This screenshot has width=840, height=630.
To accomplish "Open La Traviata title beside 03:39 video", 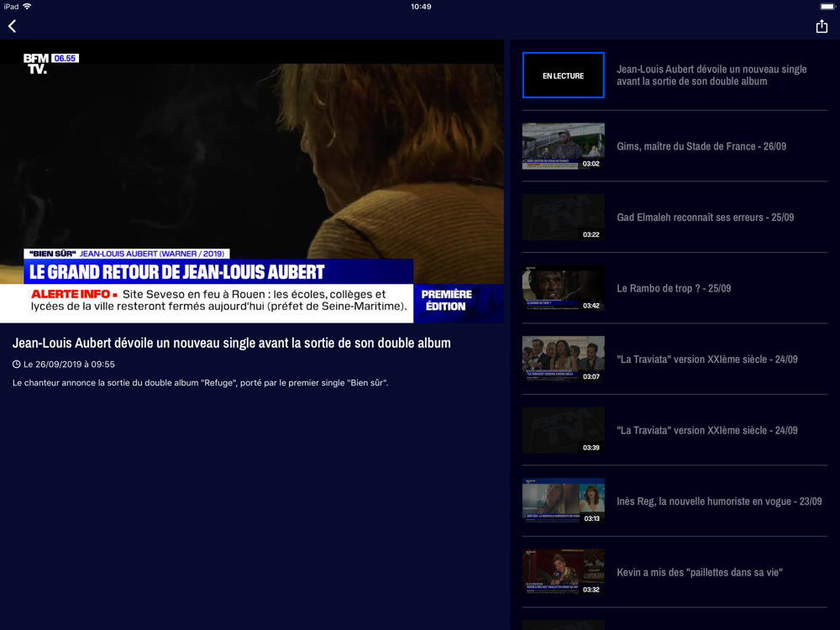I will 706,430.
